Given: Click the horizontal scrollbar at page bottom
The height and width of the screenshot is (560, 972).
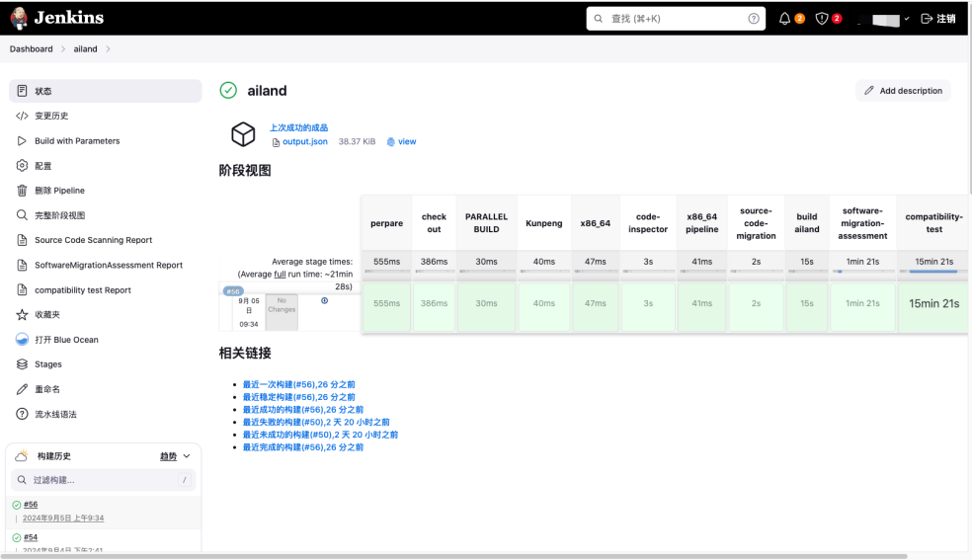Looking at the screenshot, I should tap(454, 556).
